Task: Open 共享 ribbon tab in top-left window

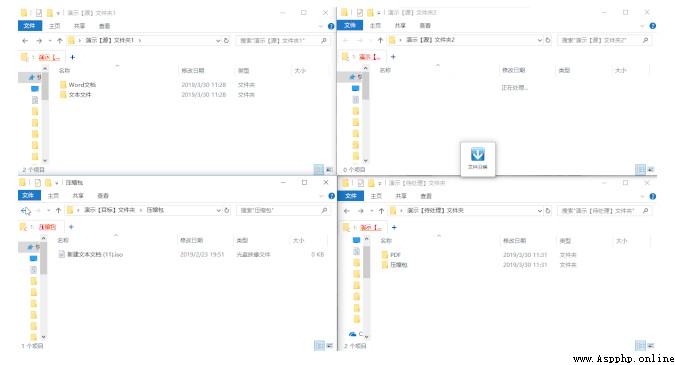Action: [79, 26]
